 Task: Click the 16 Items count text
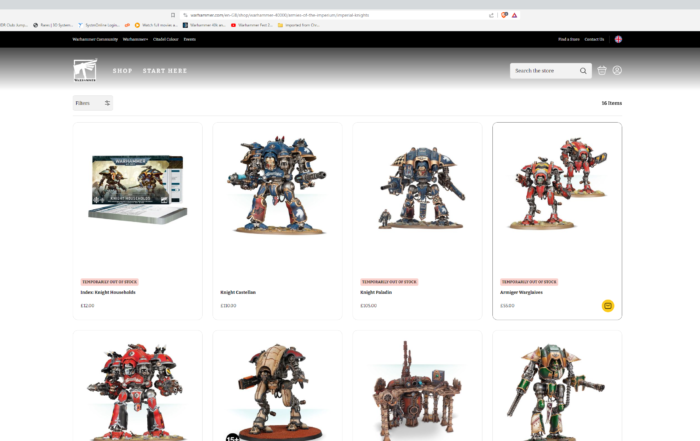[612, 103]
